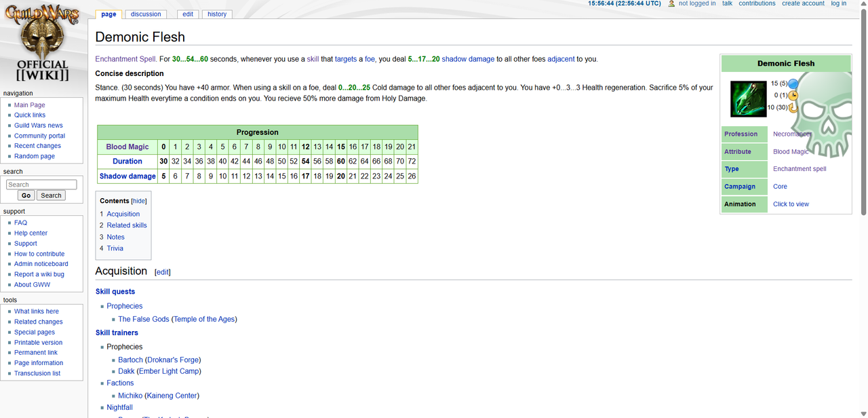Open Admin noticeboard link
Image resolution: width=868 pixels, height=418 pixels.
[41, 264]
